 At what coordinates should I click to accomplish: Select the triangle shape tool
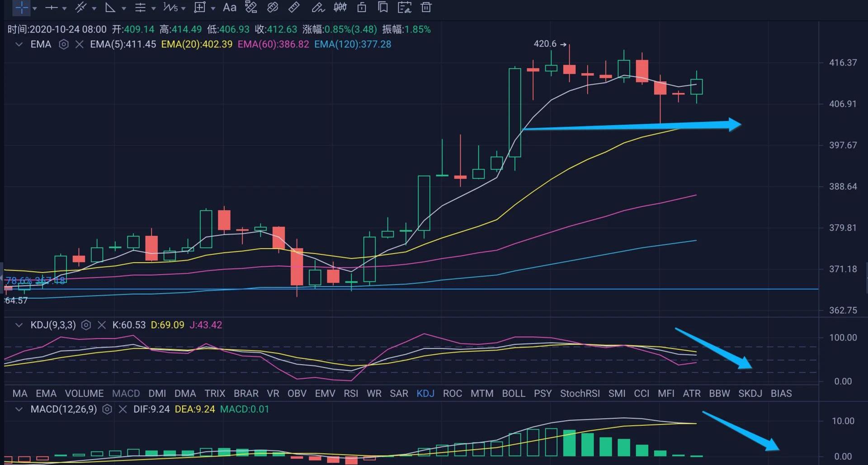[110, 8]
